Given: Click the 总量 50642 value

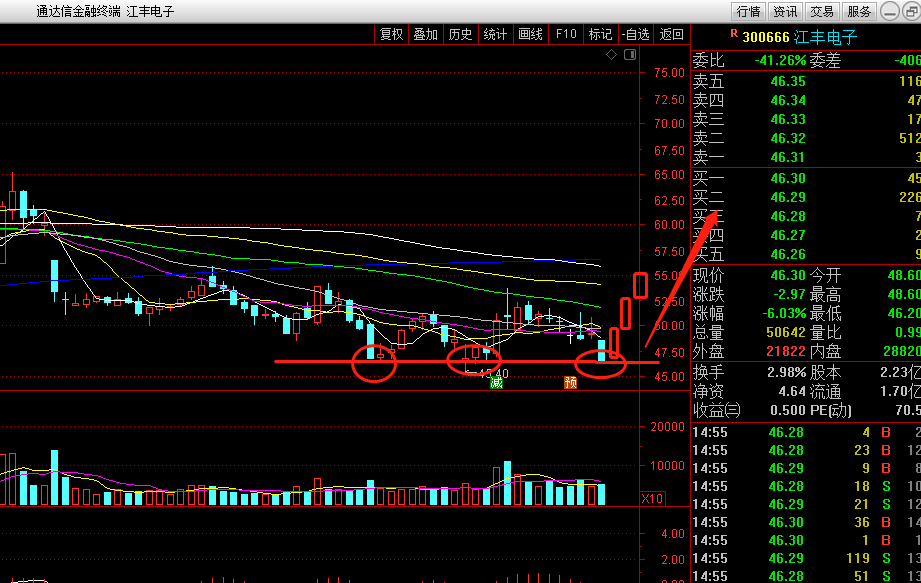Looking at the screenshot, I should click(x=786, y=332).
